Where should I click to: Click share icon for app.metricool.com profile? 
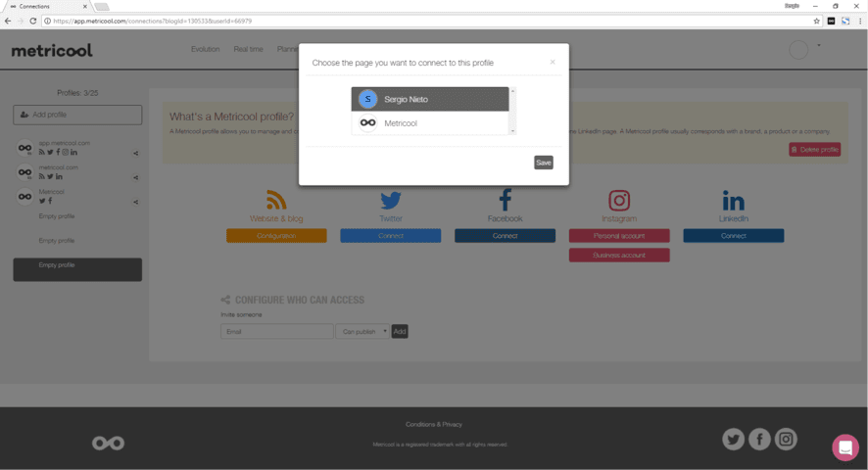coord(135,154)
